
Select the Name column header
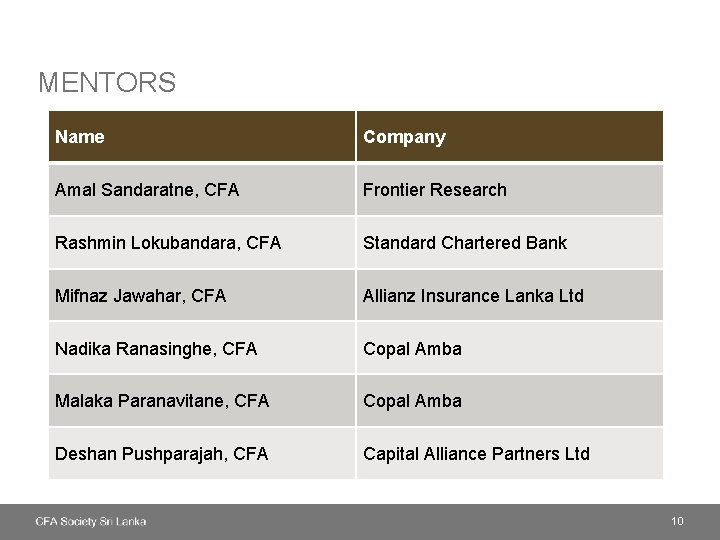(x=80, y=137)
